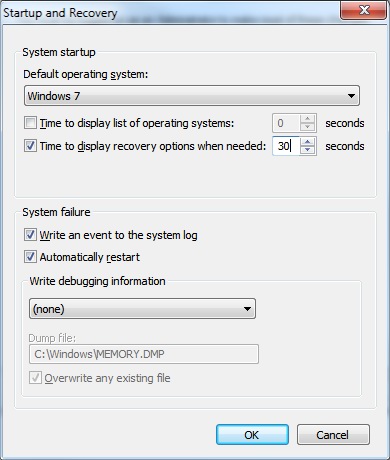Viewport: 390px width, 460px height.
Task: Disable Automatically restart checkbox
Action: [30, 257]
